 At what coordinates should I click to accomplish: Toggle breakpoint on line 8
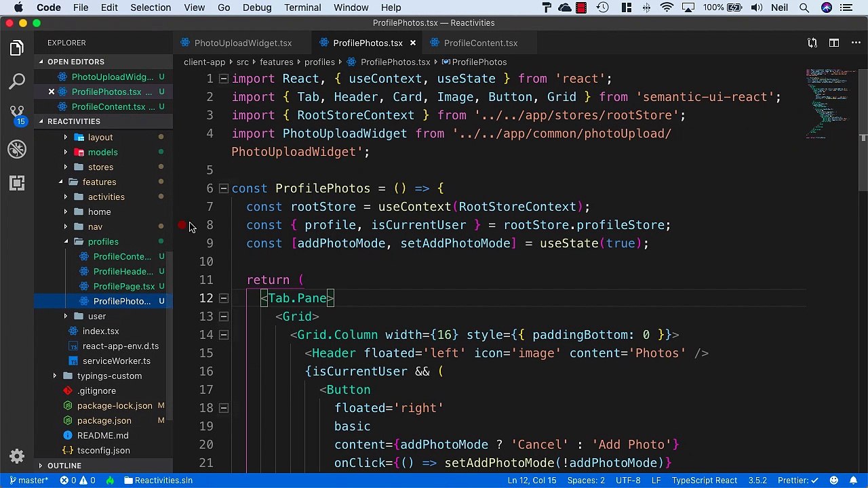(x=182, y=225)
